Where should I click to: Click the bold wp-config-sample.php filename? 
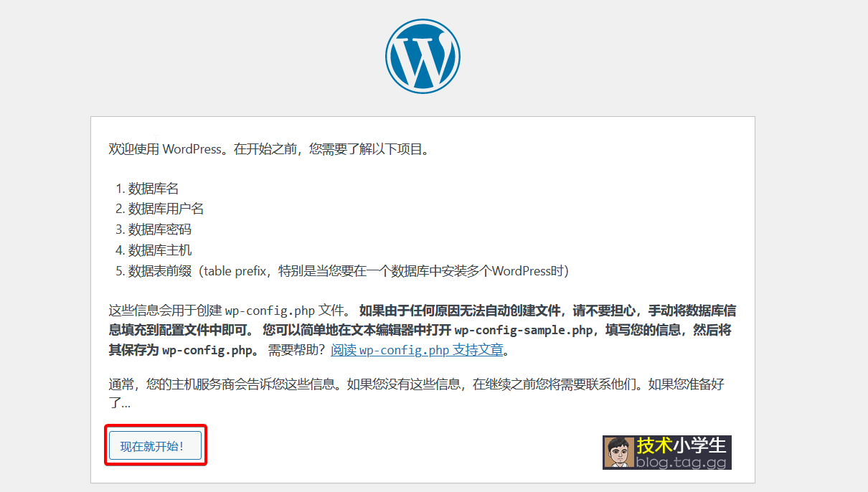click(x=524, y=331)
